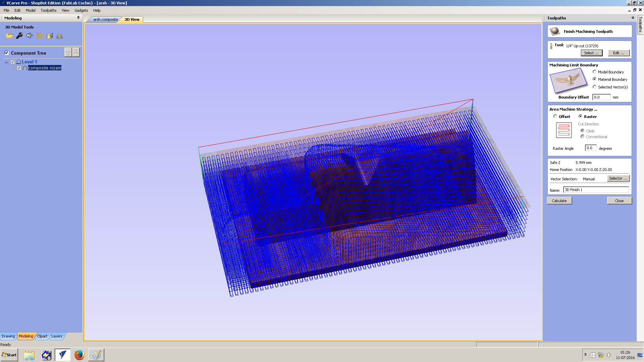
Task: Select Conventional cut direction
Action: point(582,136)
